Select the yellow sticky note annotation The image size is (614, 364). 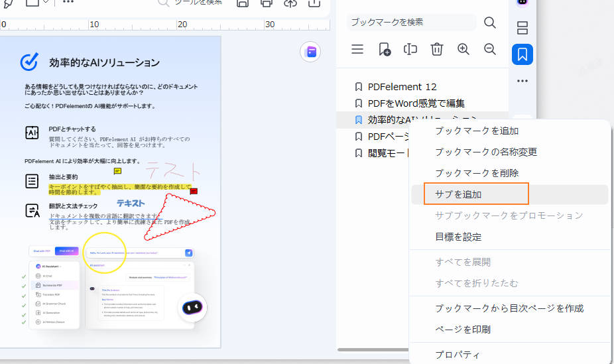pos(117,171)
